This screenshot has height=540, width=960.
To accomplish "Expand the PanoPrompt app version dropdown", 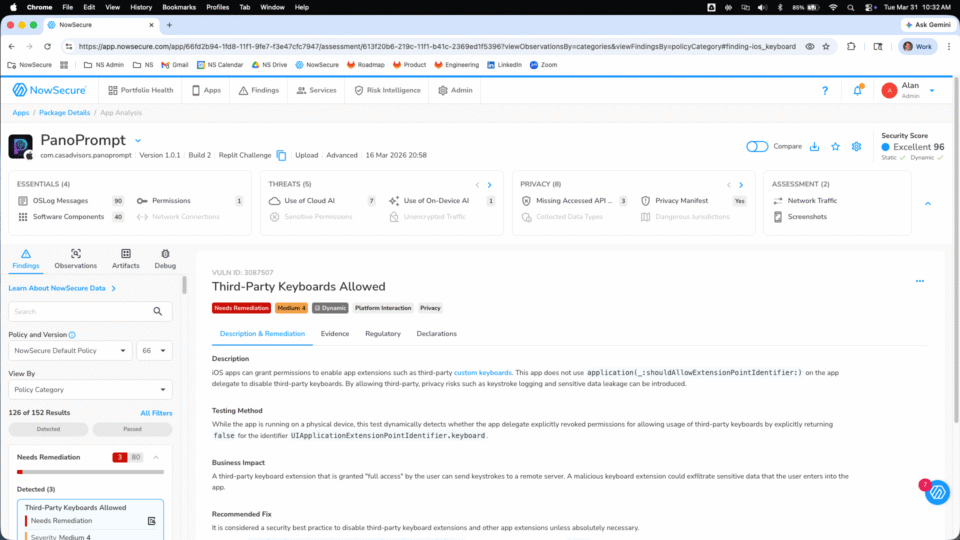I will tap(138, 141).
